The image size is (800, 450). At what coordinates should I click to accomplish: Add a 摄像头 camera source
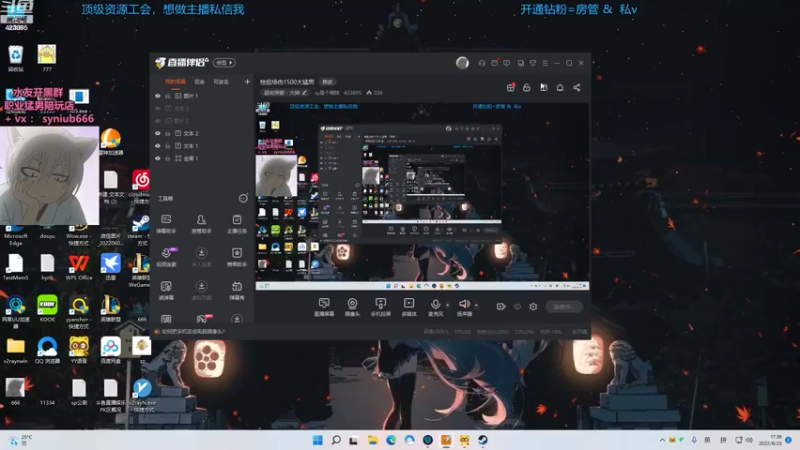352,307
